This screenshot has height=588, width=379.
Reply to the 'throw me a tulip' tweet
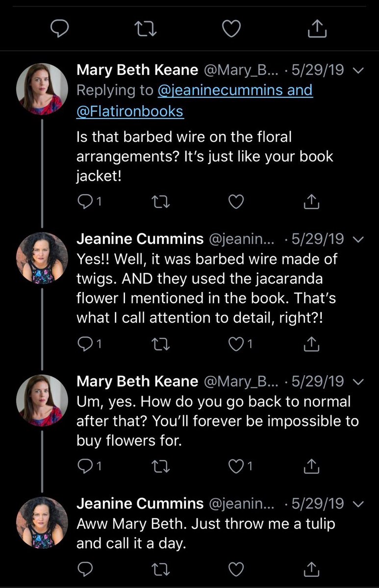coord(85,569)
